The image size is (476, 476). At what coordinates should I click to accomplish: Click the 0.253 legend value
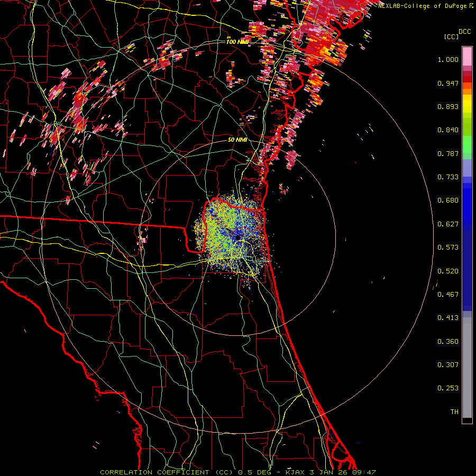point(448,388)
